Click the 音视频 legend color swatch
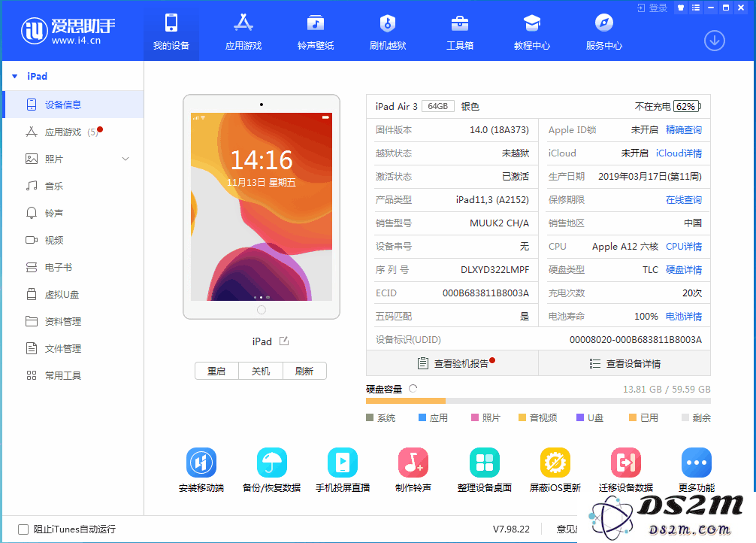 (x=522, y=417)
